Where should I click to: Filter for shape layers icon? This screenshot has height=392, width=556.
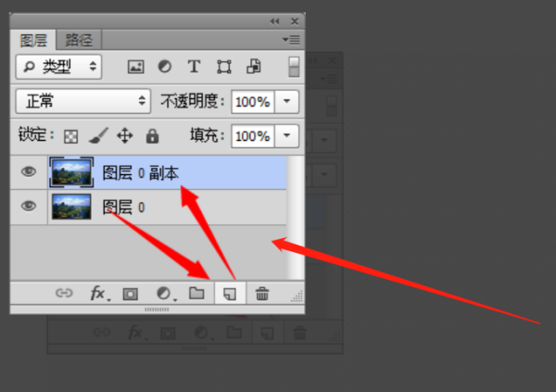[224, 67]
